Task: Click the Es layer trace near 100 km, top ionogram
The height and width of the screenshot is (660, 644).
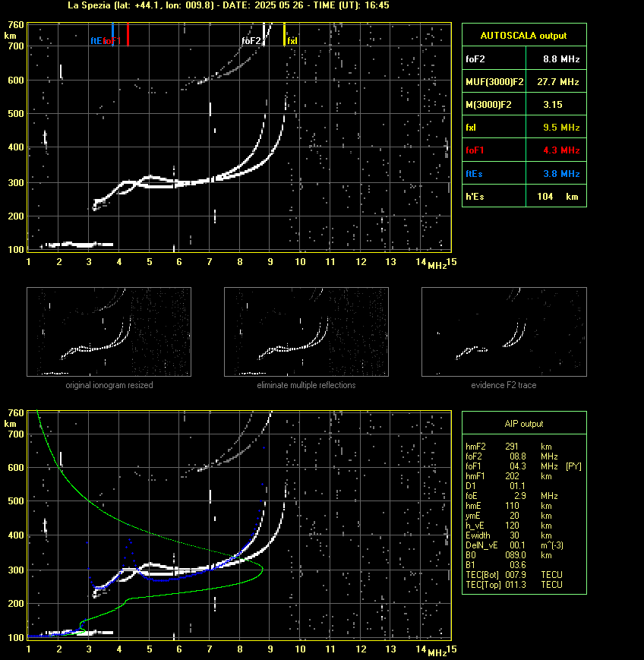Action: coord(78,245)
